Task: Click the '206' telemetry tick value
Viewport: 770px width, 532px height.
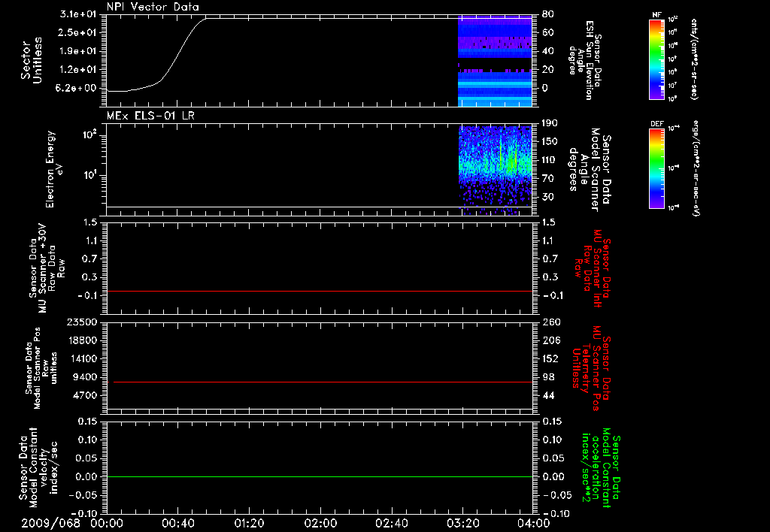Action: 551,340
